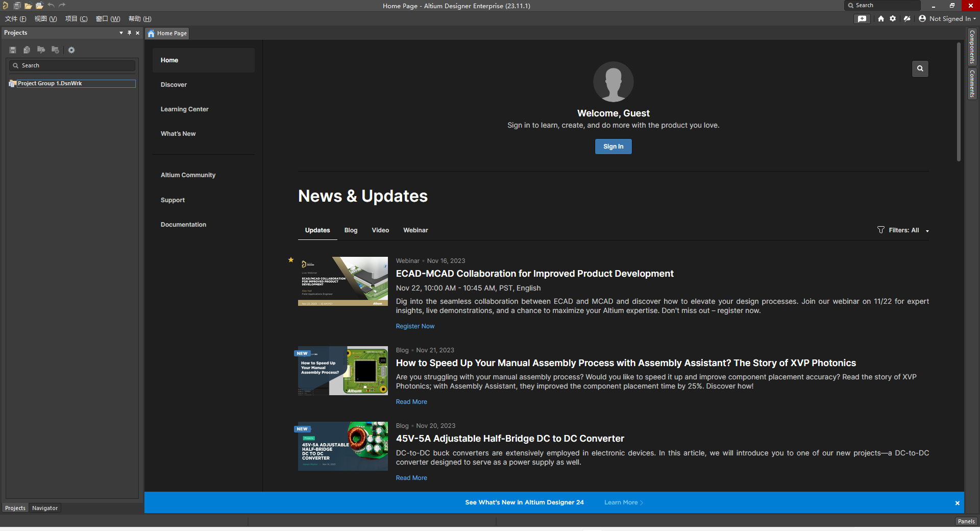
Task: Switch to the Webinar news tab
Action: [415, 230]
